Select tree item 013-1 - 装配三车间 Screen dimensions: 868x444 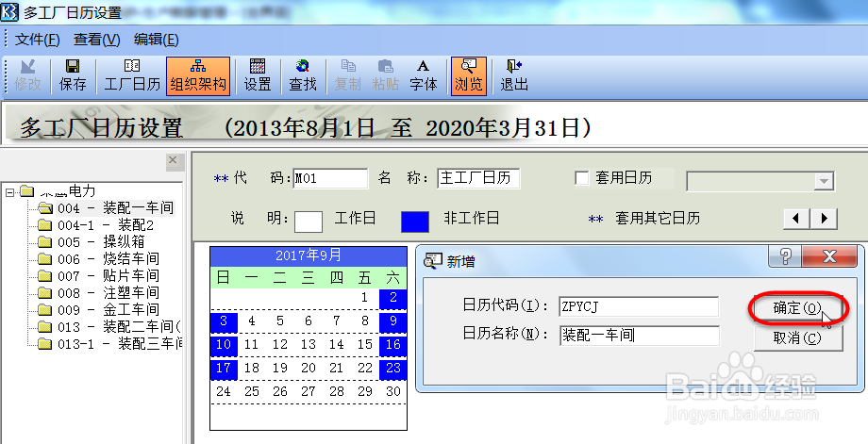[x=120, y=344]
